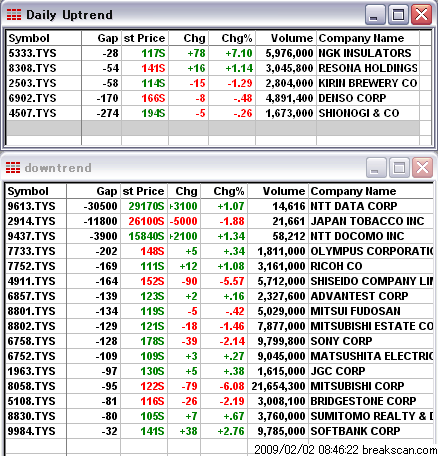
Task: Click SHIONOGI & CO company name
Action: tap(359, 113)
